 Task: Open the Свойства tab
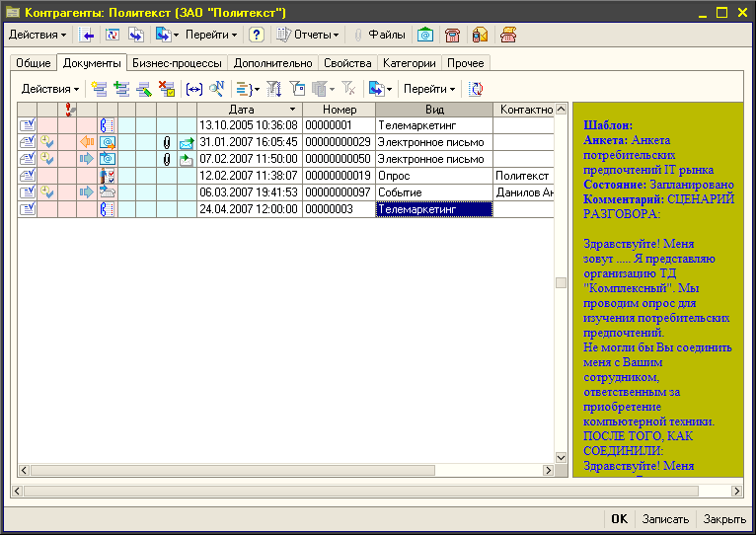347,62
